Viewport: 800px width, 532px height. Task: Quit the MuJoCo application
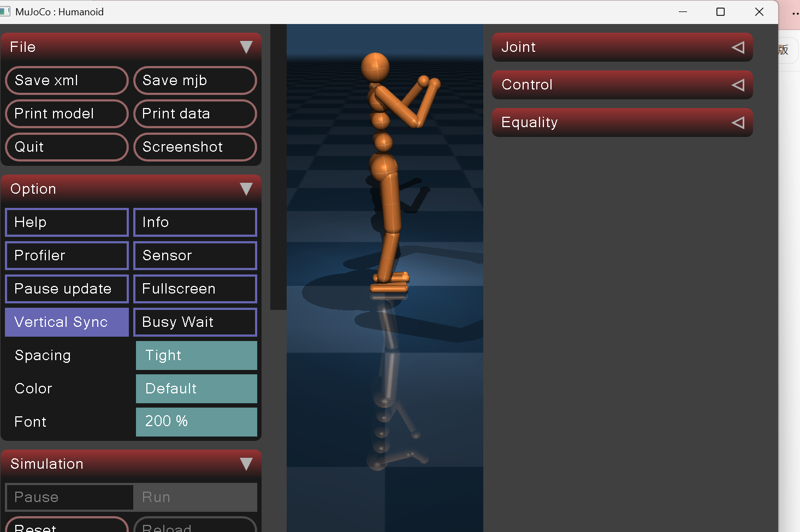tap(67, 147)
